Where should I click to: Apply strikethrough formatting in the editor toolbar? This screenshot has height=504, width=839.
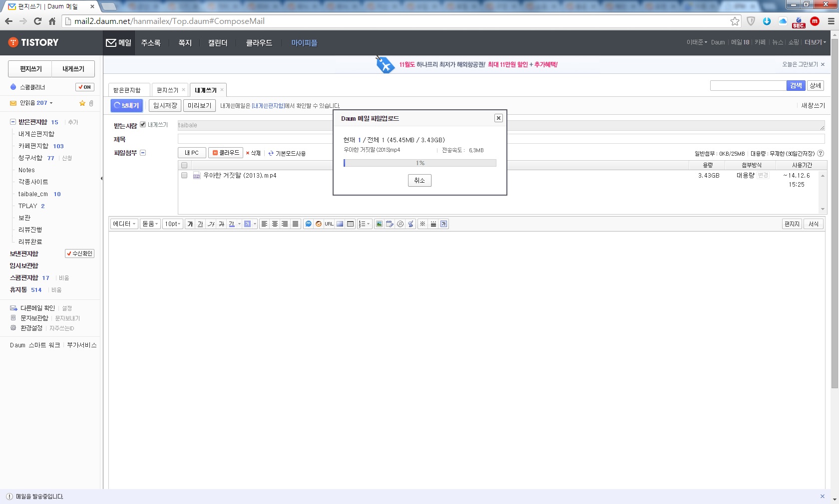coord(221,224)
